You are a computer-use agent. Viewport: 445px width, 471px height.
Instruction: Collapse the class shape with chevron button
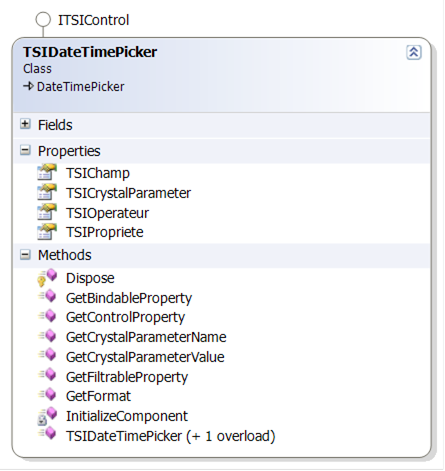[414, 52]
